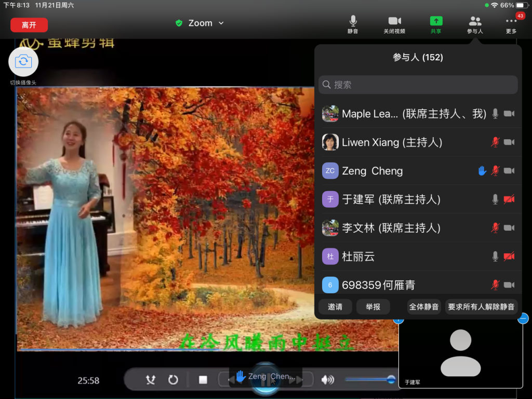Tap the Zeng Chen raised-hand notification
The image size is (532, 399).
click(265, 377)
